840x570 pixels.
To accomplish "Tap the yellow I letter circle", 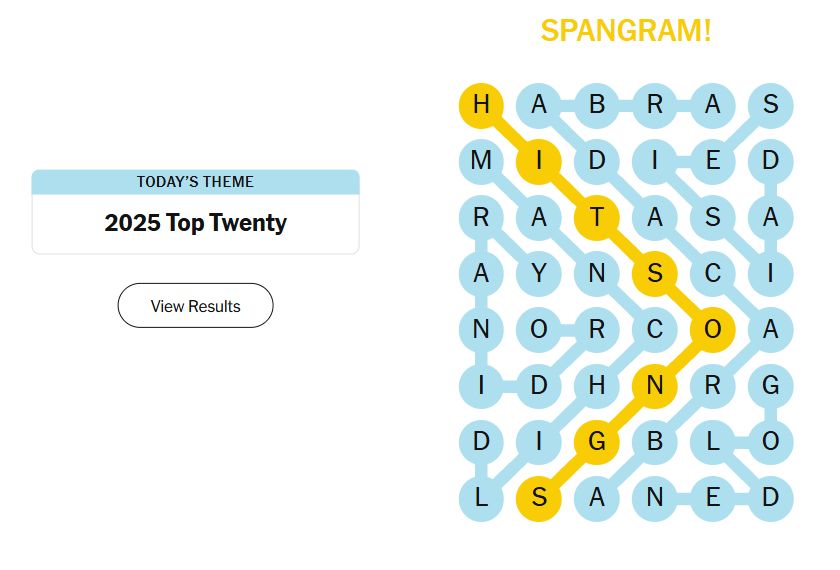I will click(x=539, y=160).
